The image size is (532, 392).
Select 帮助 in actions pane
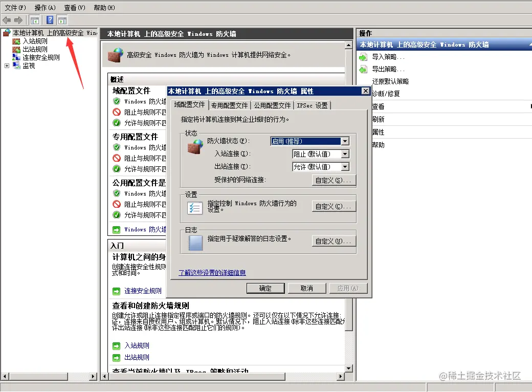pyautogui.click(x=378, y=145)
